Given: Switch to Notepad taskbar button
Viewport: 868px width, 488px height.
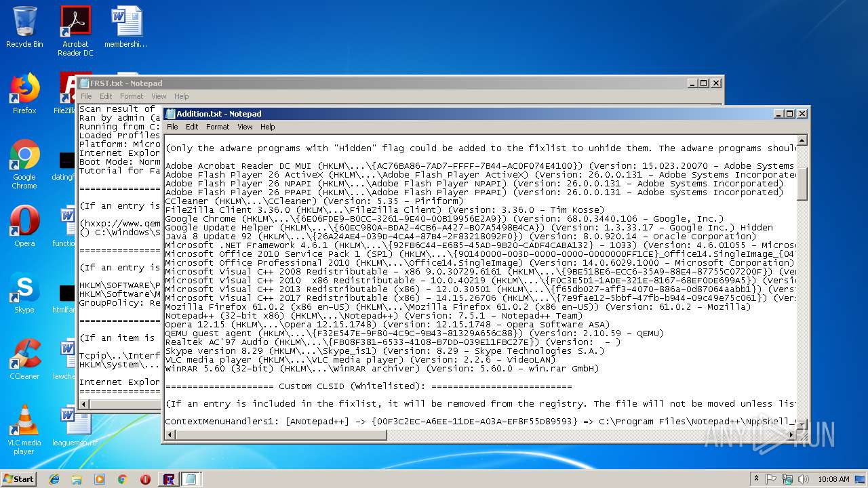Looking at the screenshot, I should pos(191,479).
